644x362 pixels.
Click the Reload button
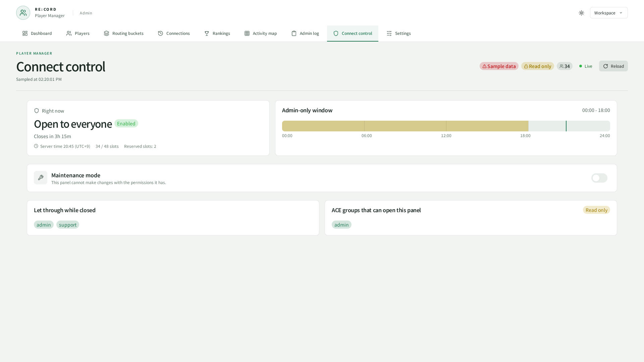point(613,66)
